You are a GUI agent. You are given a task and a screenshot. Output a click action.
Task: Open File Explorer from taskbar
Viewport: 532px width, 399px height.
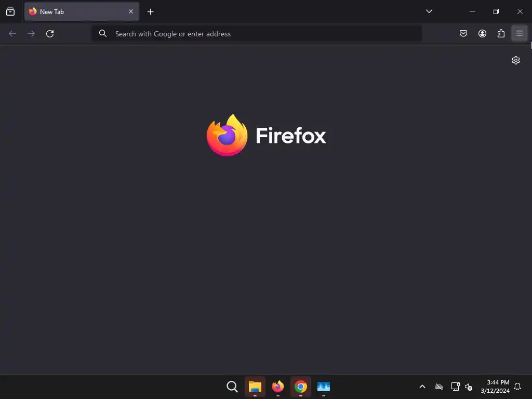pyautogui.click(x=255, y=387)
